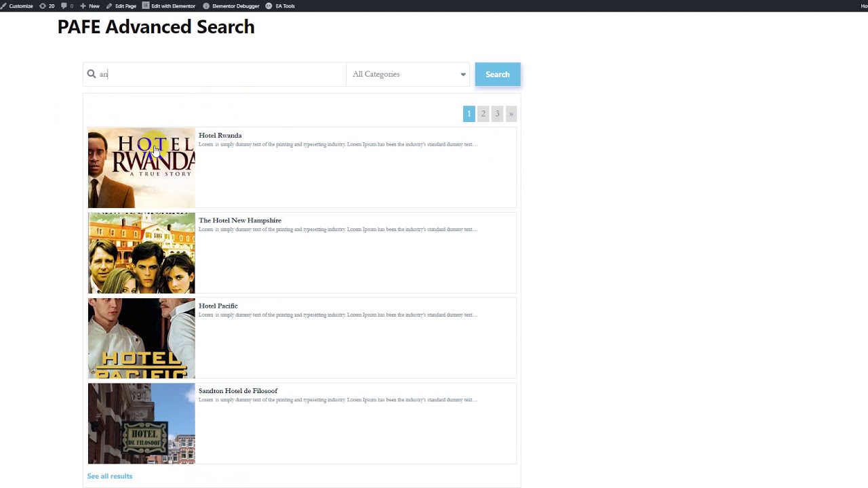Click Sandton Hotel de Filosoof title

tap(238, 391)
